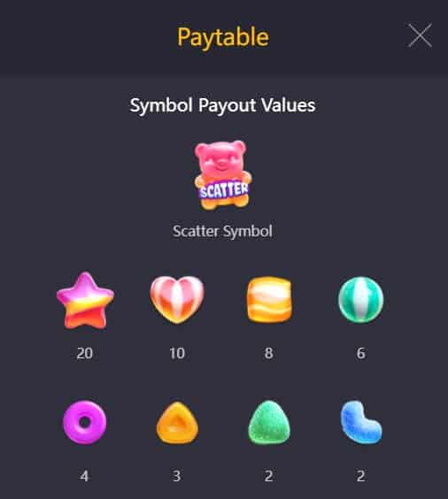Click the green gumdrop payout value 2
448x499 pixels.
(269, 476)
